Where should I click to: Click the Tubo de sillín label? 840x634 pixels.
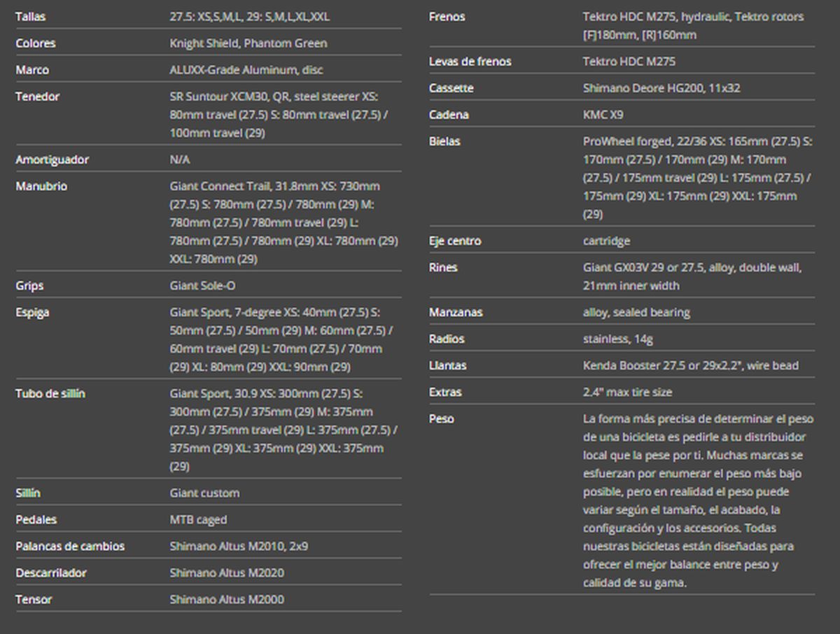coord(50,393)
